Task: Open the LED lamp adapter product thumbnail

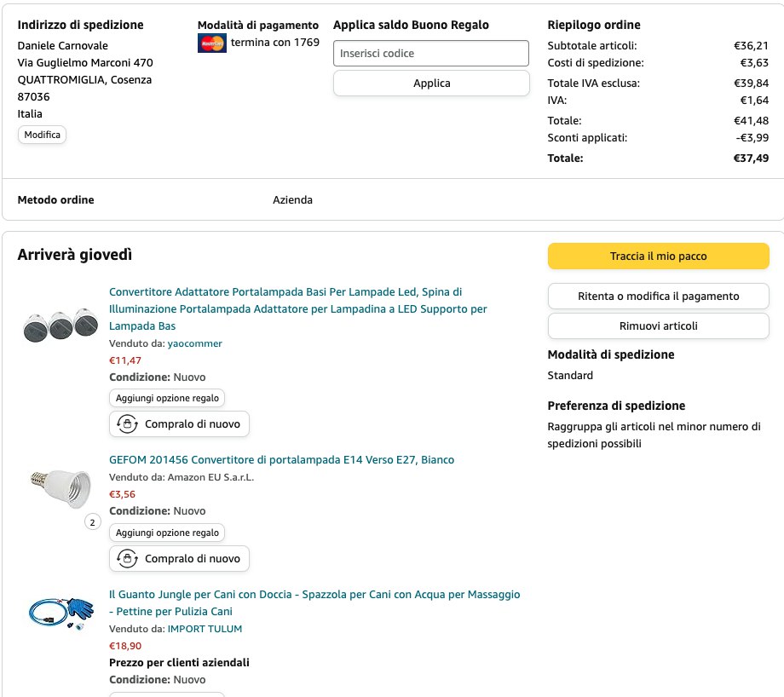Action: pos(61,325)
